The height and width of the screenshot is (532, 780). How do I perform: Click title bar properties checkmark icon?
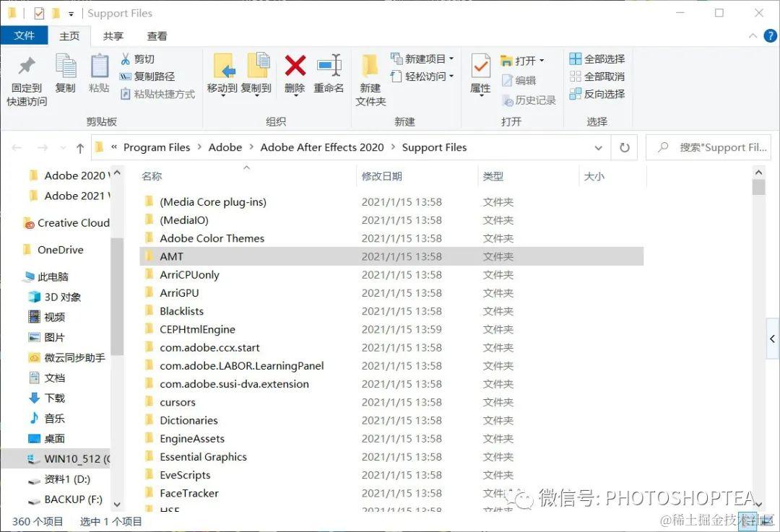pyautogui.click(x=39, y=13)
